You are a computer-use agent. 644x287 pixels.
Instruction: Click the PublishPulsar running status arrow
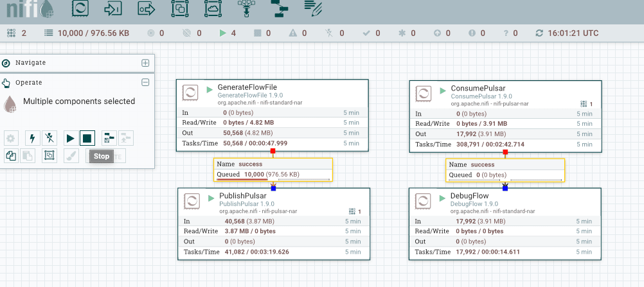click(211, 198)
